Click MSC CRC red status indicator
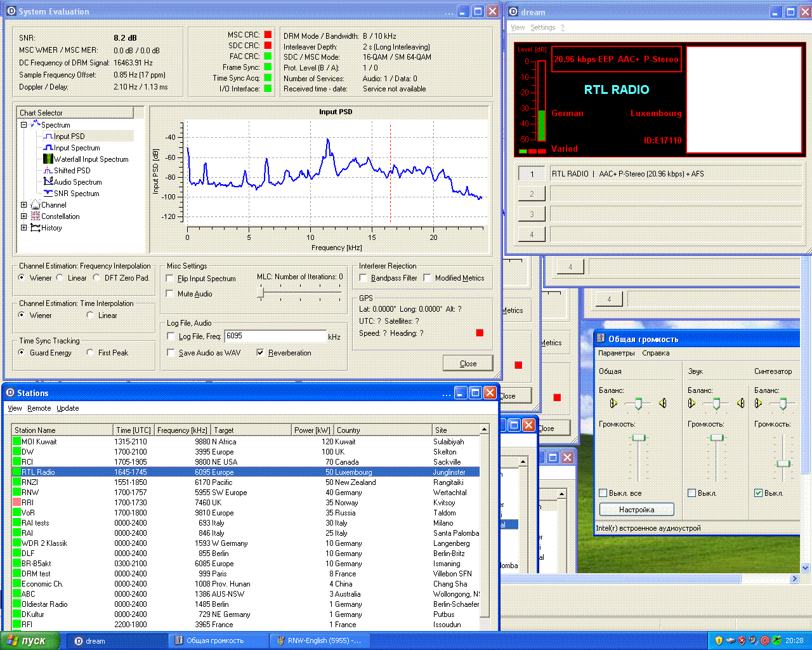 click(268, 35)
